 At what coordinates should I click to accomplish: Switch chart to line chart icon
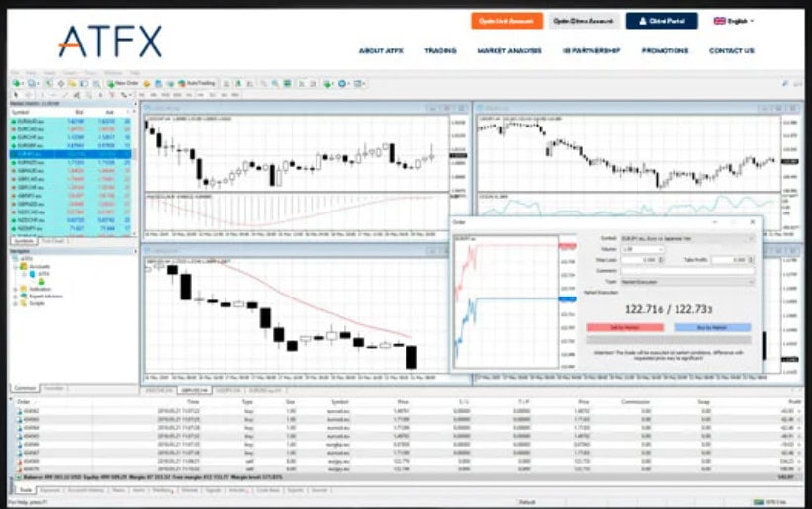click(x=249, y=83)
